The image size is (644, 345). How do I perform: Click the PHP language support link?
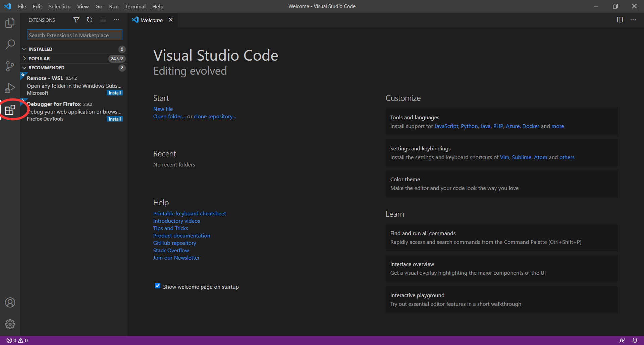[x=498, y=126]
